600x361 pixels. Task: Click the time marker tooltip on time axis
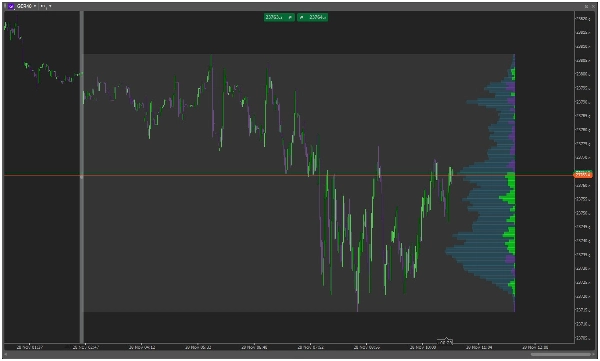point(445,341)
